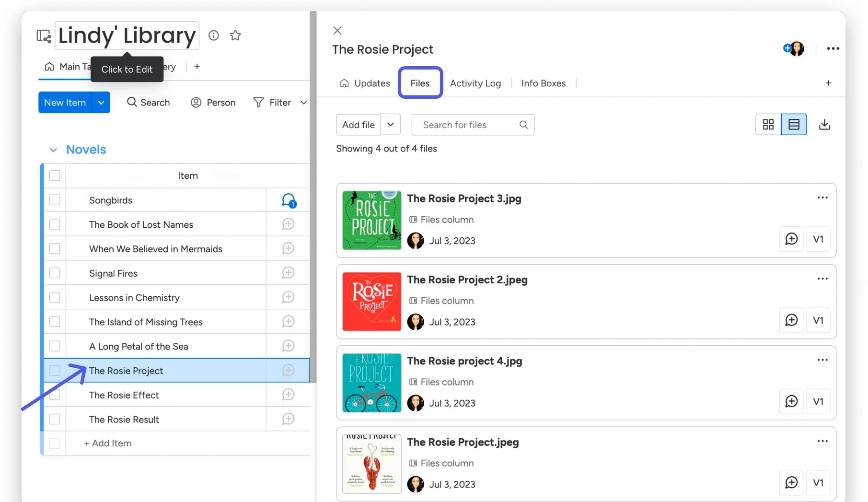
Task: Collapse the Novels group
Action: click(x=53, y=150)
